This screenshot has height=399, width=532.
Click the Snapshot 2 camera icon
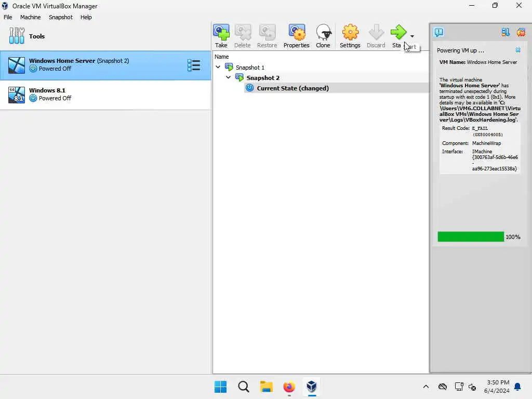point(240,77)
